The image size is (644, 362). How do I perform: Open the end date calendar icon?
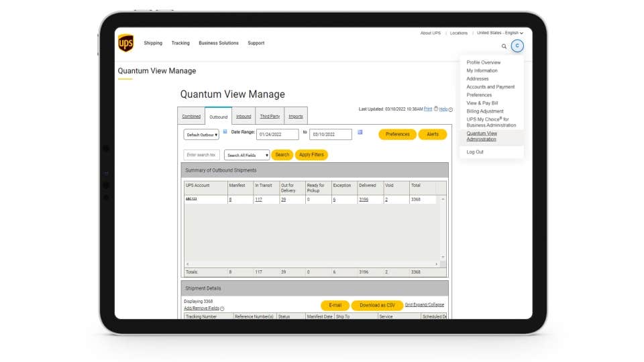tap(360, 132)
